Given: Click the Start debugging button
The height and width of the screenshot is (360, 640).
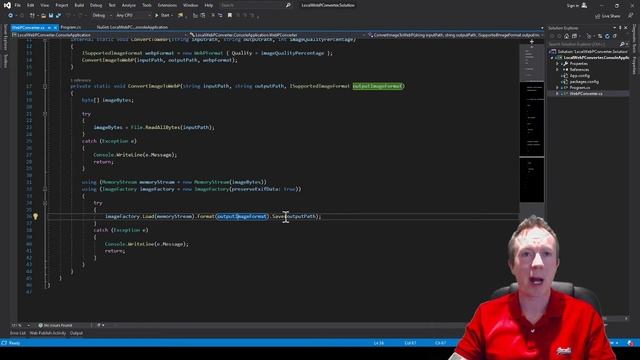Looking at the screenshot, I should pyautogui.click(x=162, y=16).
